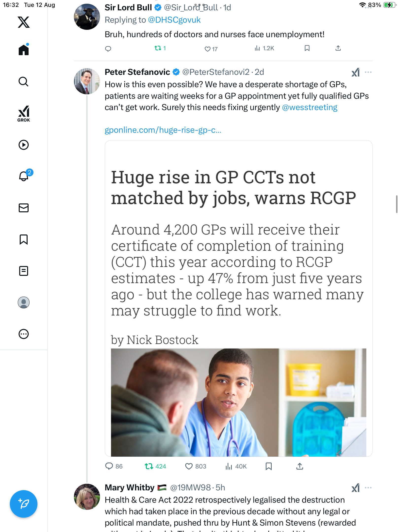The width and height of the screenshot is (399, 532).
Task: Open the Lists icon in sidebar
Action: (x=24, y=271)
